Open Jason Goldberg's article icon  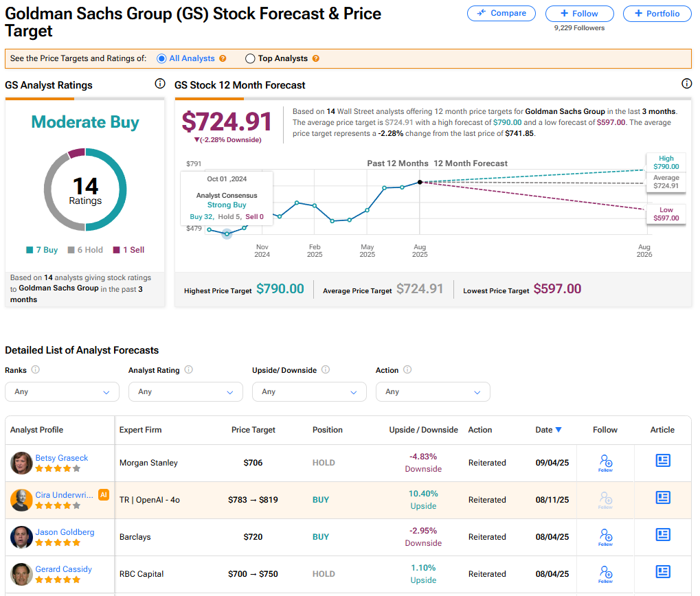pyautogui.click(x=663, y=535)
